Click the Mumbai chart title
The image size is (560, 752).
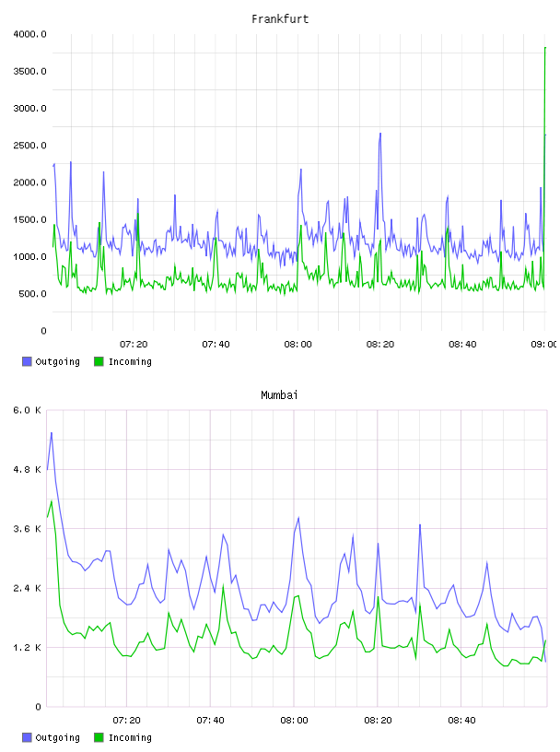click(279, 395)
